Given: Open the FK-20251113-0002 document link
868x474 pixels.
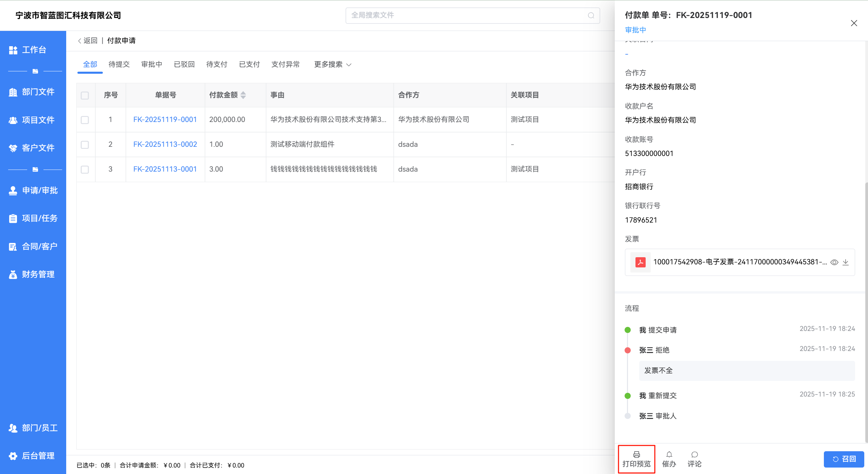Looking at the screenshot, I should tap(165, 144).
